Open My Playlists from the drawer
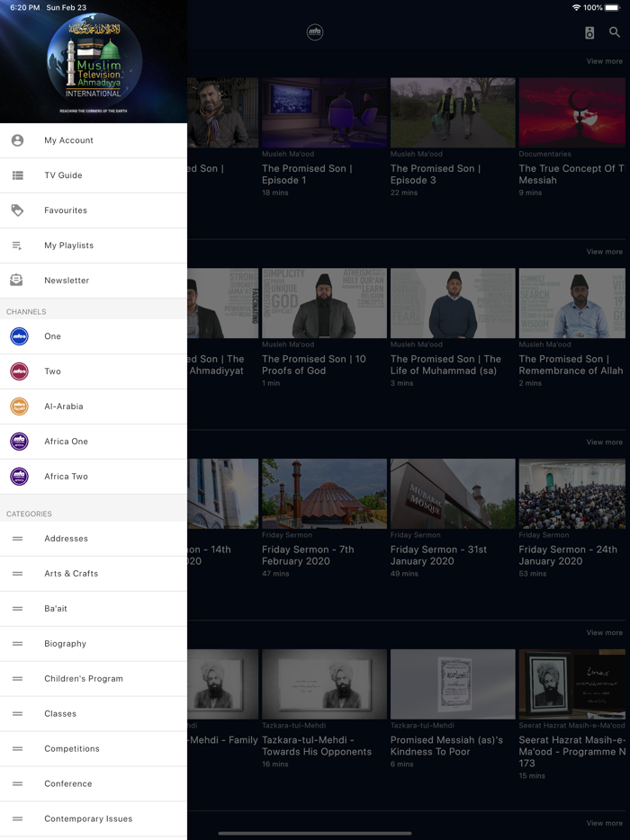Screen dimensions: 630x840 click(x=94, y=246)
